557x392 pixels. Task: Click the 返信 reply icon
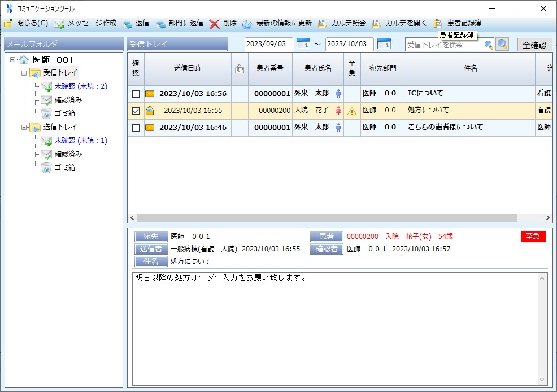coord(127,24)
